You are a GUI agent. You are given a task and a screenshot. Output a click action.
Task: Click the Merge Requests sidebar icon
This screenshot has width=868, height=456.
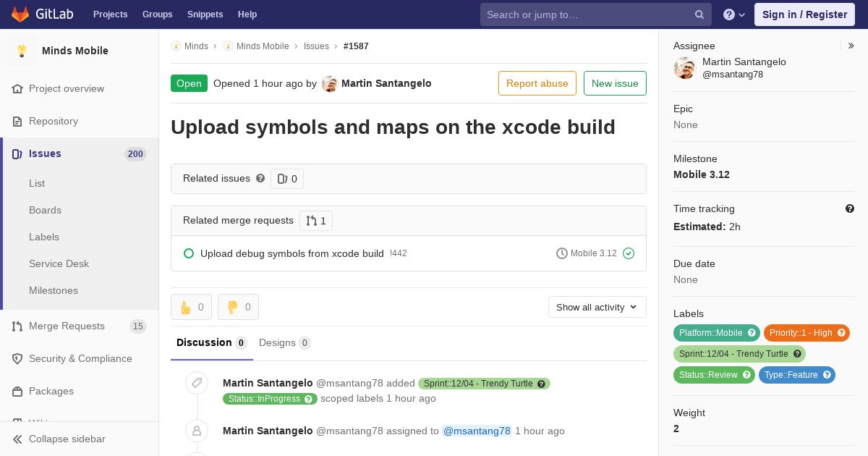(17, 326)
